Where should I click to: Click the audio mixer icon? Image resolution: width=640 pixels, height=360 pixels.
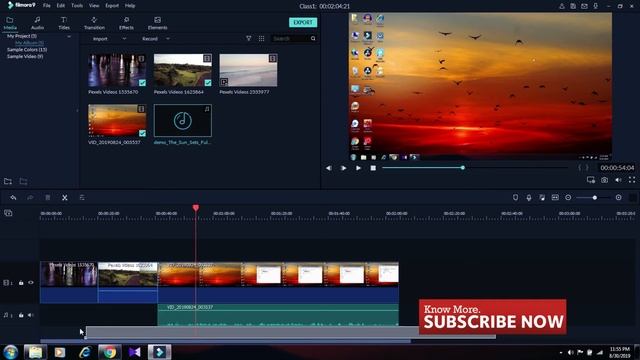[x=542, y=198]
